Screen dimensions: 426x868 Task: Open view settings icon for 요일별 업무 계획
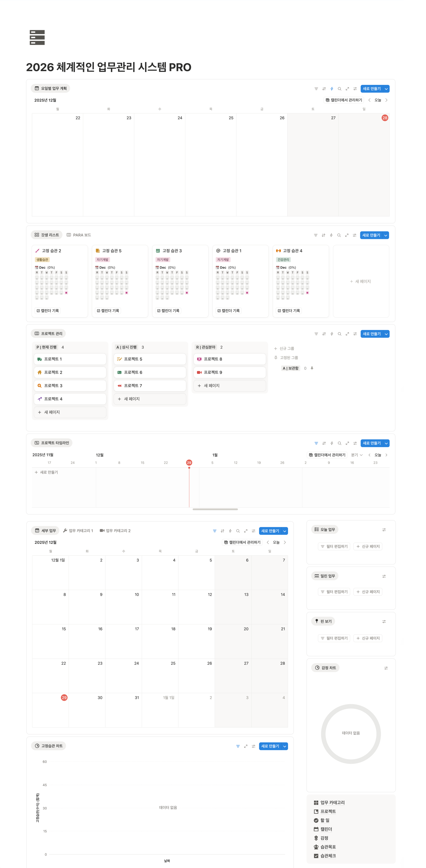pyautogui.click(x=355, y=89)
